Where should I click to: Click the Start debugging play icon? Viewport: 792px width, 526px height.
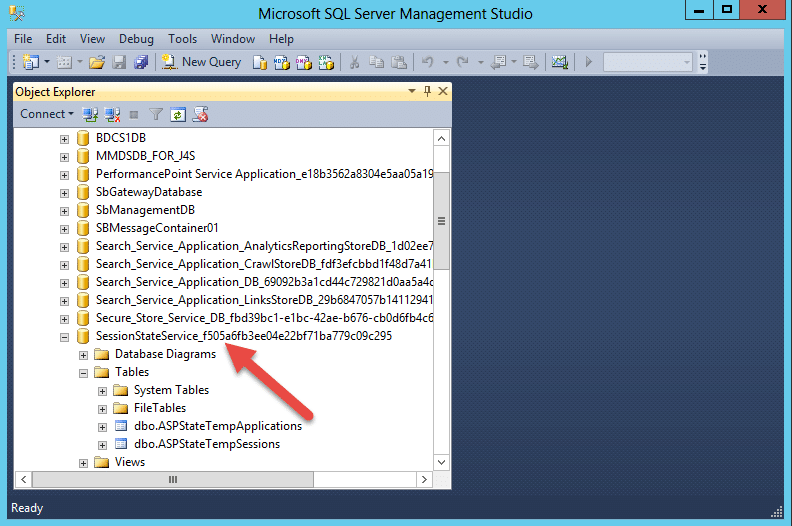588,62
